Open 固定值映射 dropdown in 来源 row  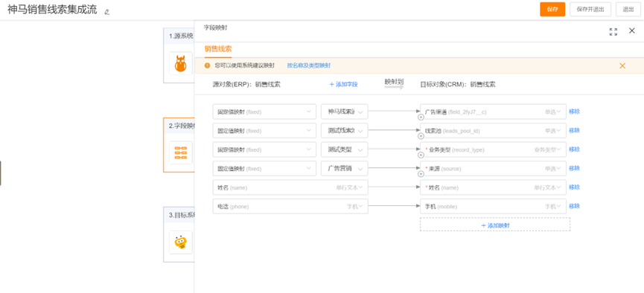[264, 169]
